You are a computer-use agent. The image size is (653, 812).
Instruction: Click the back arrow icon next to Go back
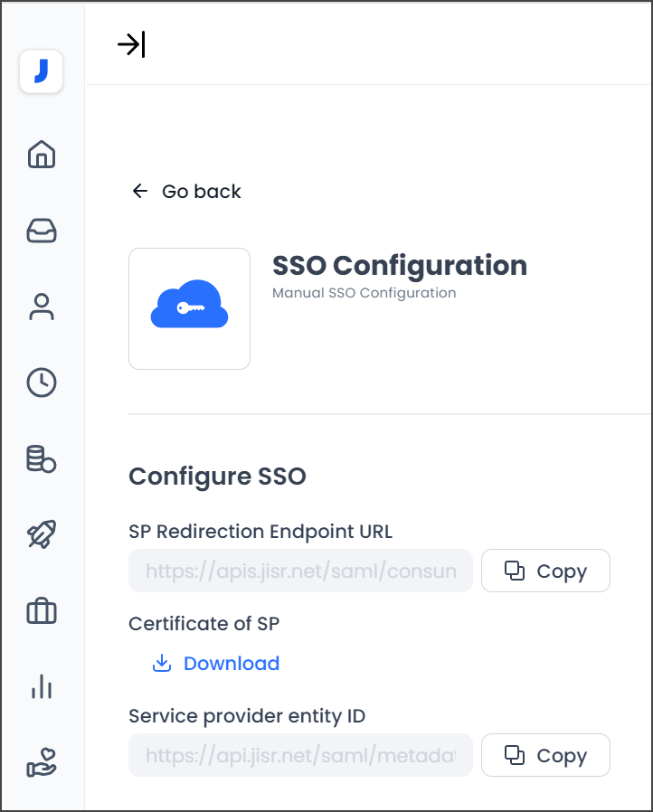point(138,191)
